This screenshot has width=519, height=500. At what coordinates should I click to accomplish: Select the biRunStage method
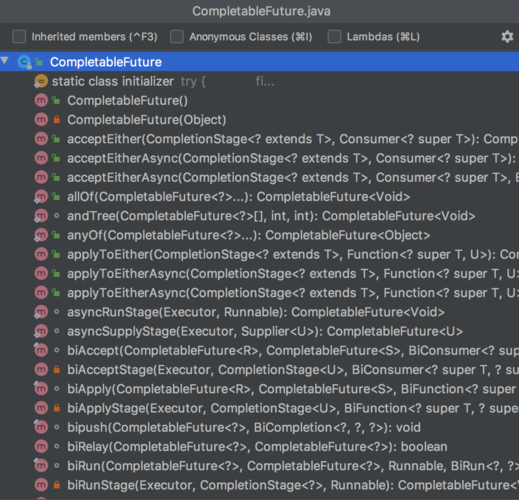pos(259,485)
